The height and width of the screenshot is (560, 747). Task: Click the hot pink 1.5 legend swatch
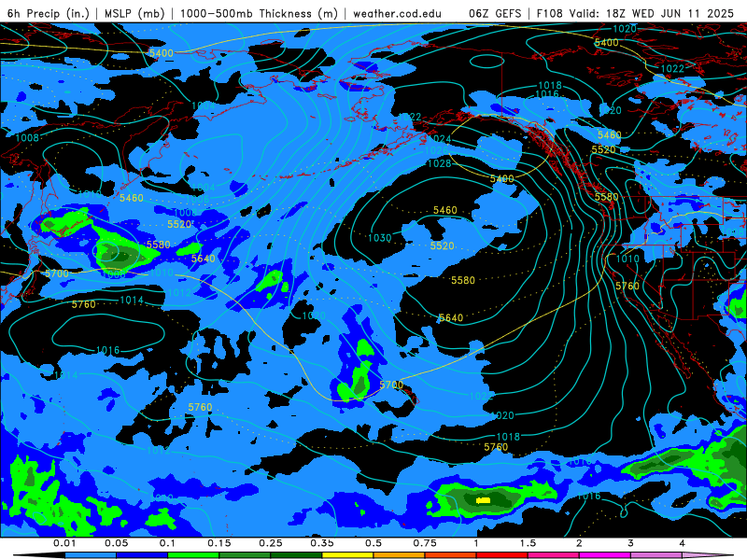tap(554, 555)
